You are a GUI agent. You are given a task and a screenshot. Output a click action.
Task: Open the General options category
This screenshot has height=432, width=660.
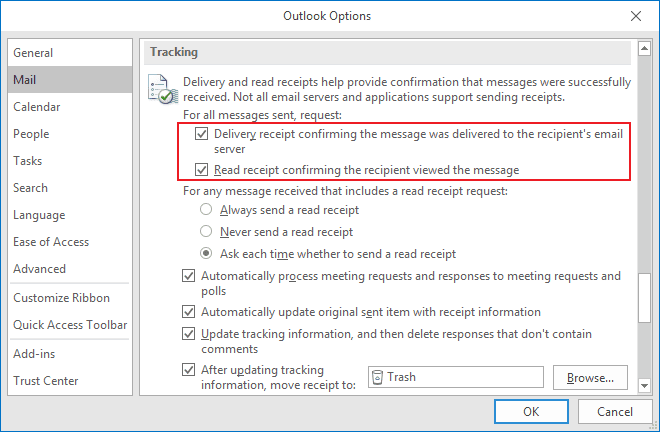click(70, 53)
